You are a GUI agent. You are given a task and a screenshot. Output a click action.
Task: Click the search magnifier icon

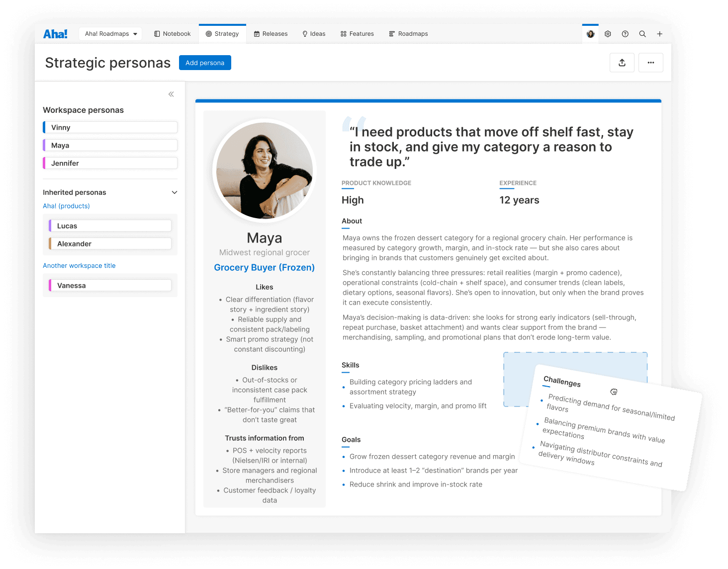(x=642, y=34)
